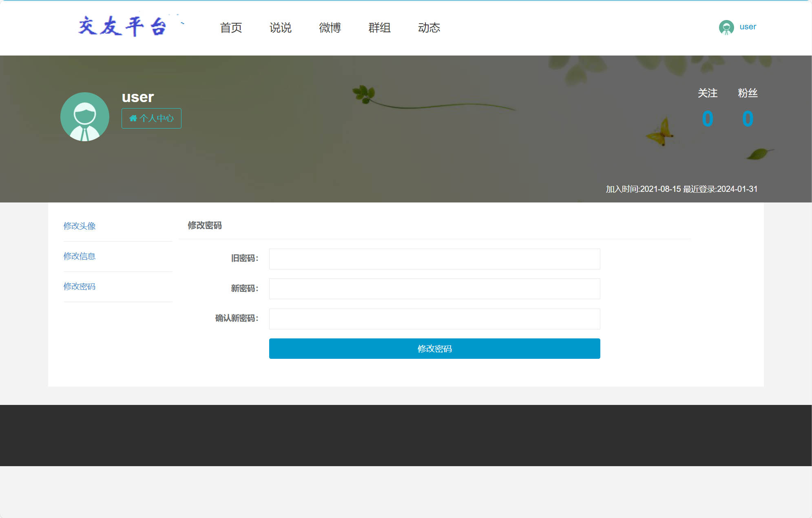The height and width of the screenshot is (518, 812).
Task: Click the blue 修改密码 submit button
Action: (x=434, y=349)
